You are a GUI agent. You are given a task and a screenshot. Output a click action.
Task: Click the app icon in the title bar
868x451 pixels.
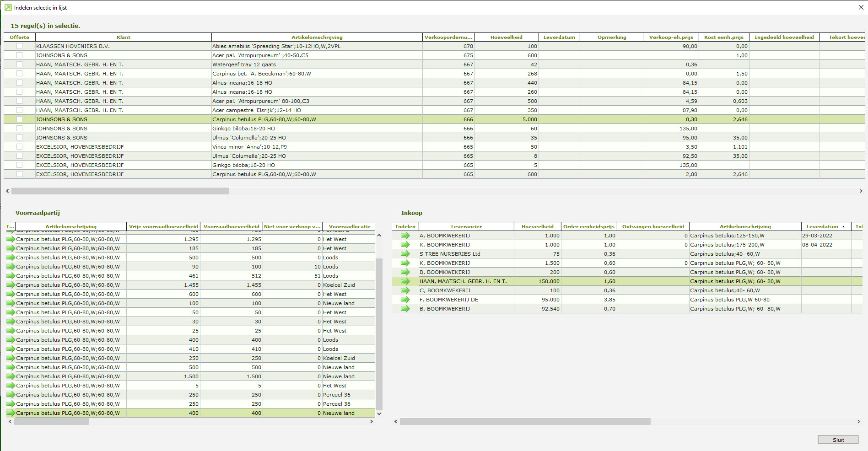pos(8,7)
